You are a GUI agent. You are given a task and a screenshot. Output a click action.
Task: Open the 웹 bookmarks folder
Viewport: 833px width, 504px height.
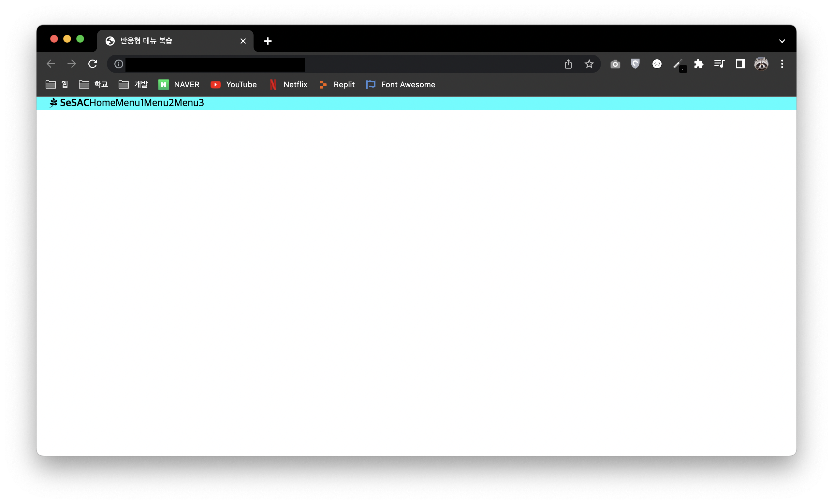[57, 84]
